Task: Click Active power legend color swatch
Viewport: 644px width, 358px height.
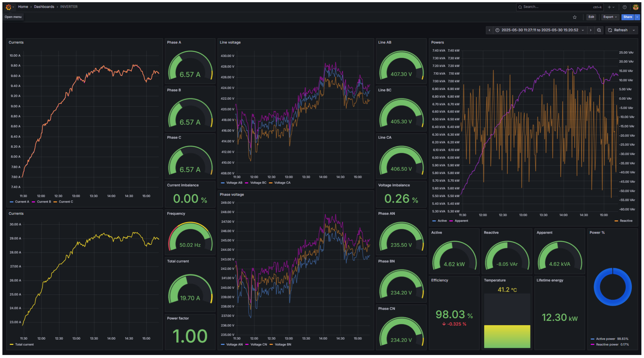Action: [592, 339]
